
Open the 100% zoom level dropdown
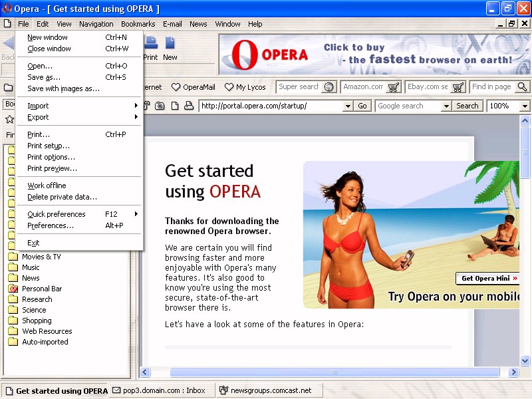tap(525, 106)
